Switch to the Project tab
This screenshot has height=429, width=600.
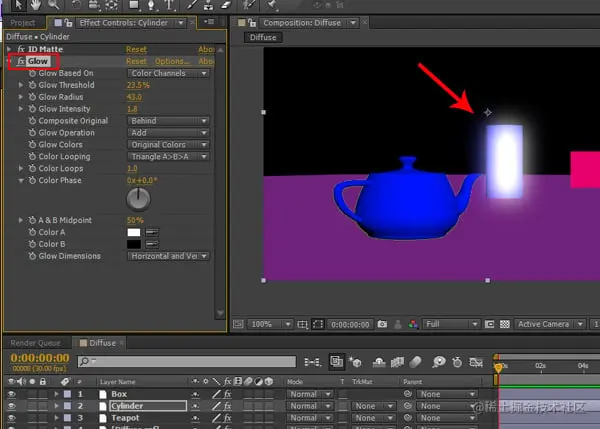(23, 23)
